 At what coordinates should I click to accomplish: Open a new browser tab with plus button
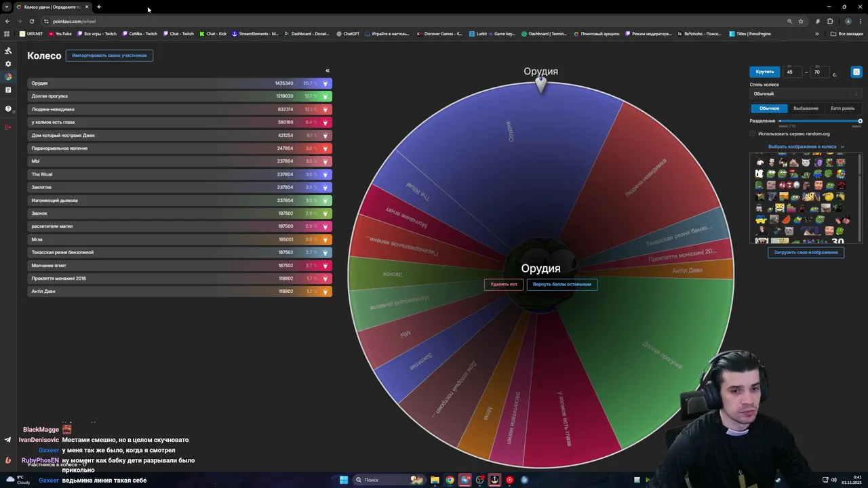98,7
